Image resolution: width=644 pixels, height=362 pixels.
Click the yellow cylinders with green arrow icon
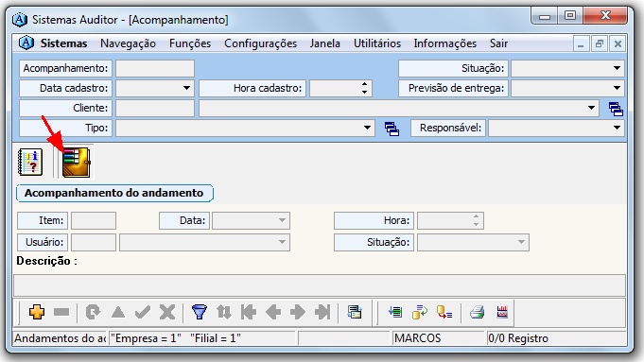click(420, 312)
